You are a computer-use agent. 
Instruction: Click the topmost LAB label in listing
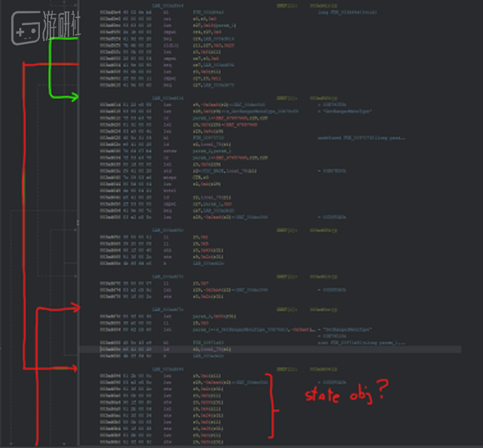(x=167, y=6)
